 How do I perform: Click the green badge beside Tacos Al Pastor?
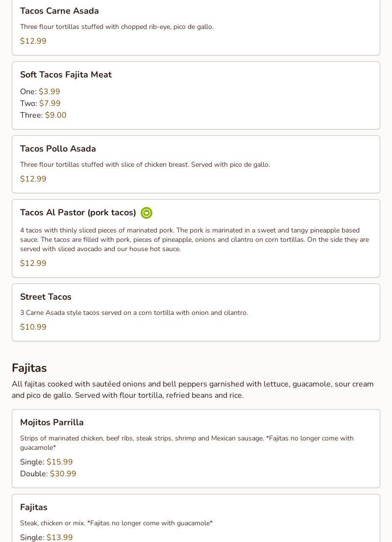(x=146, y=213)
